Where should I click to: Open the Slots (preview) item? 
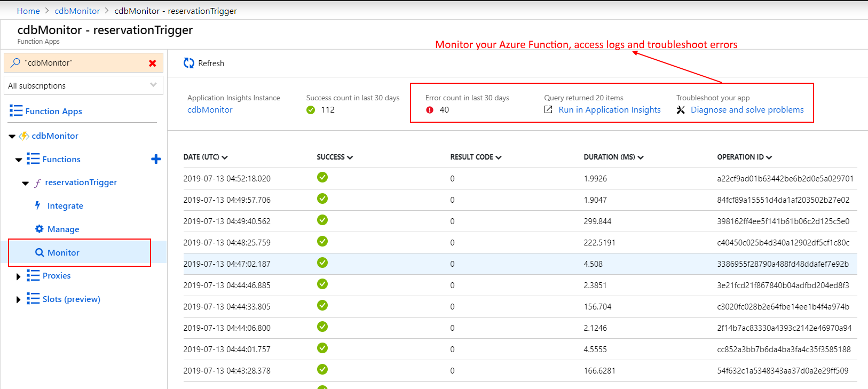click(x=72, y=299)
